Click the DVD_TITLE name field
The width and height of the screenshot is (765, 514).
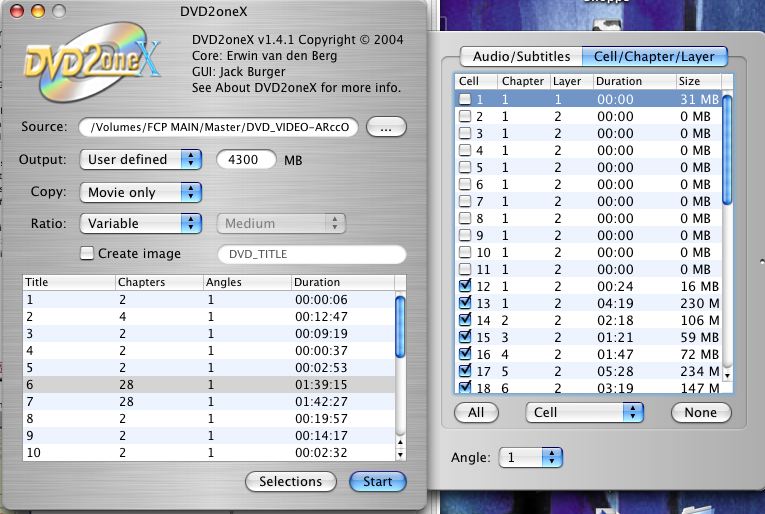pyautogui.click(x=312, y=254)
